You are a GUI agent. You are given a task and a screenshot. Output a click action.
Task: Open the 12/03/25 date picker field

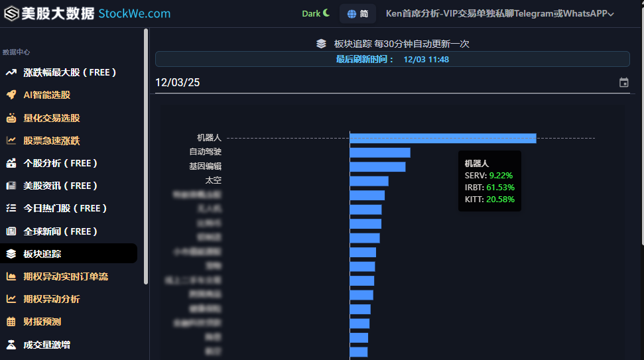tap(385, 83)
